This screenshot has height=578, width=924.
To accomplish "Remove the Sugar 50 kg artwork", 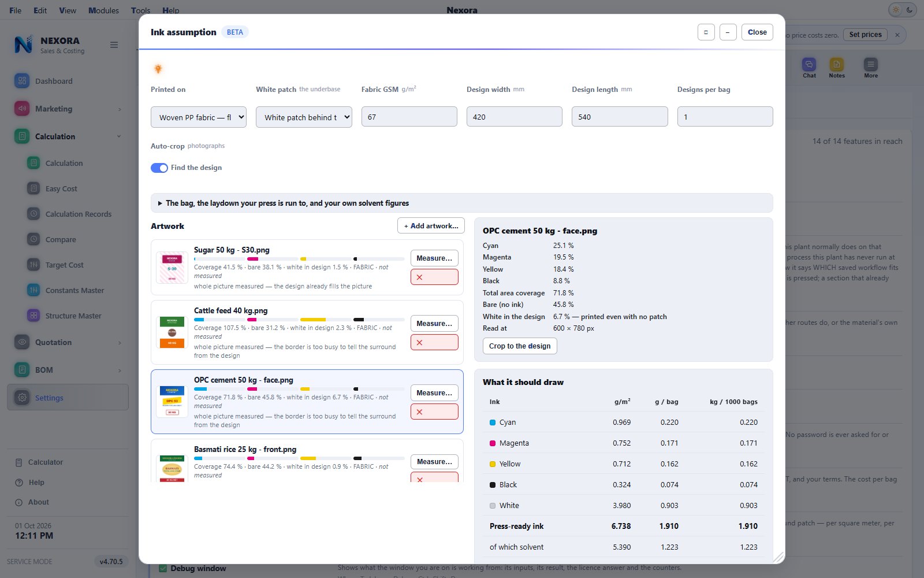I will pos(434,277).
